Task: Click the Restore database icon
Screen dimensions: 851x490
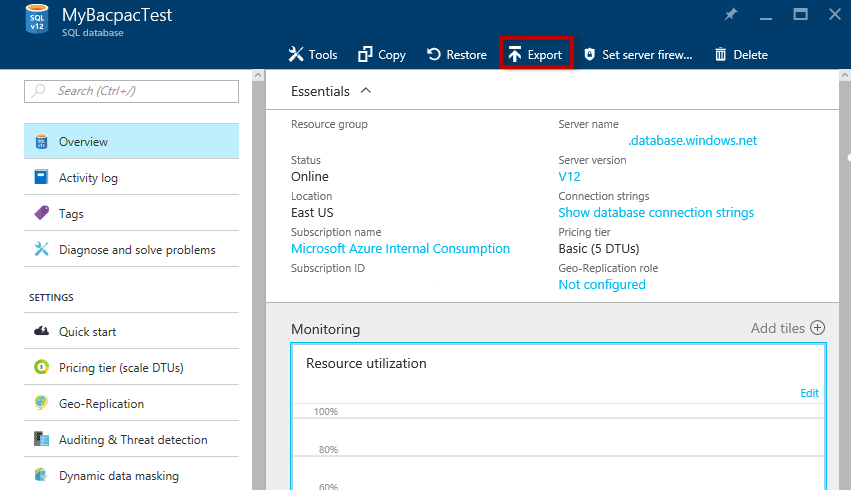Action: pos(434,54)
